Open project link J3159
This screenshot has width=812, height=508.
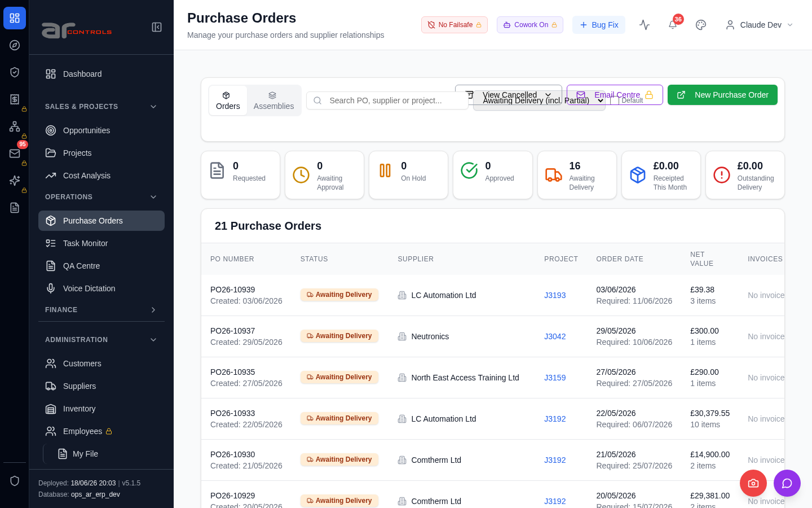point(555,378)
